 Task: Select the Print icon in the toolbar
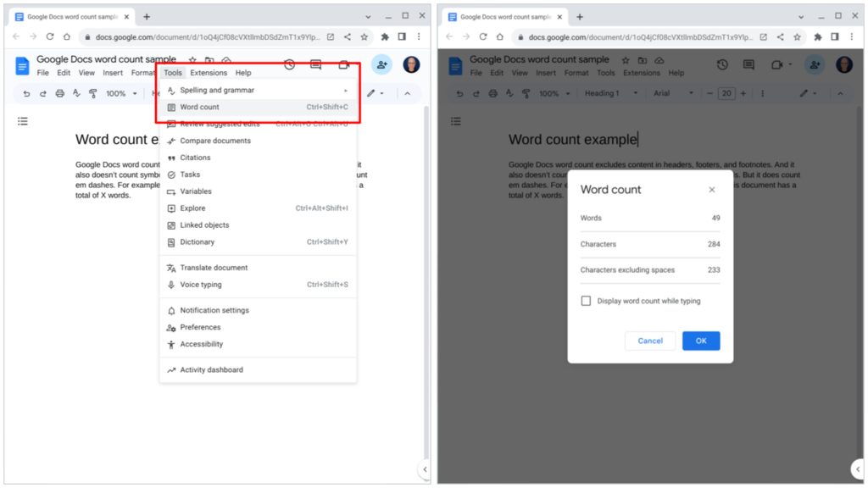pyautogui.click(x=59, y=93)
